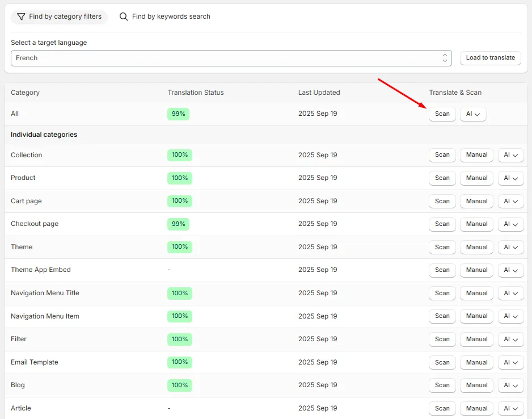Image resolution: width=532 pixels, height=419 pixels.
Task: Click Manual button for Product row
Action: point(476,178)
